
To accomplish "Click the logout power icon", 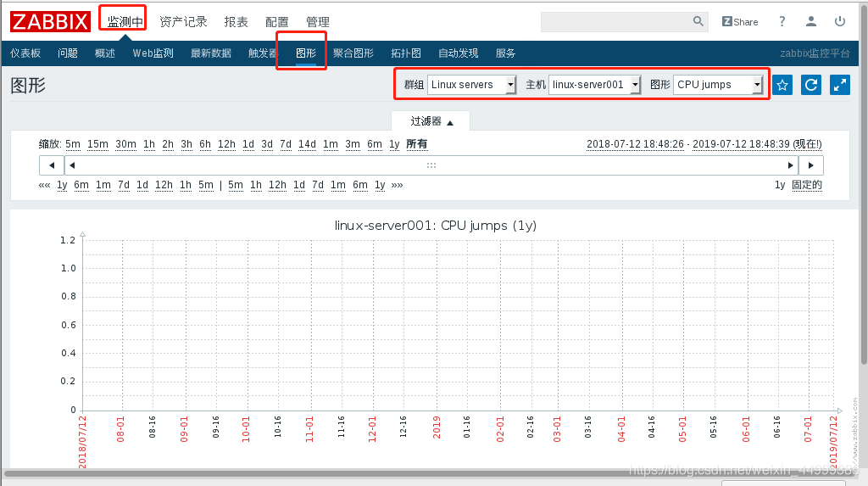I will [x=840, y=21].
